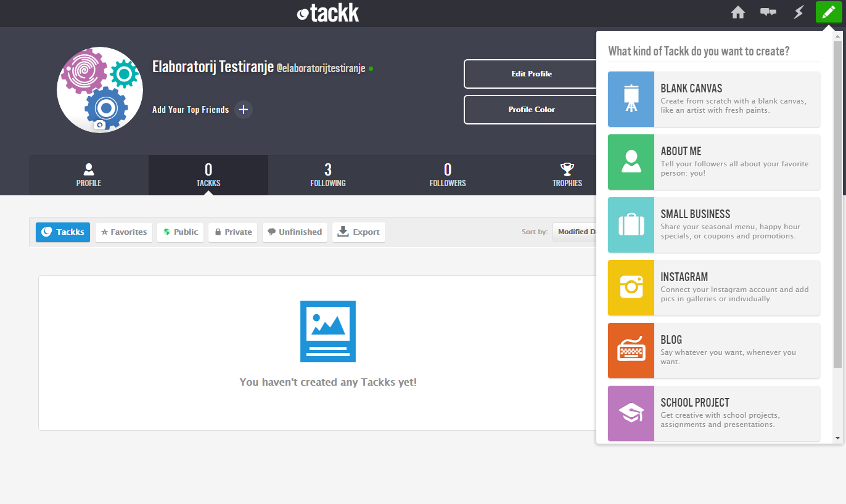This screenshot has height=504, width=846.
Task: Click the scrollbar down arrow in Tackk menu
Action: point(837,437)
